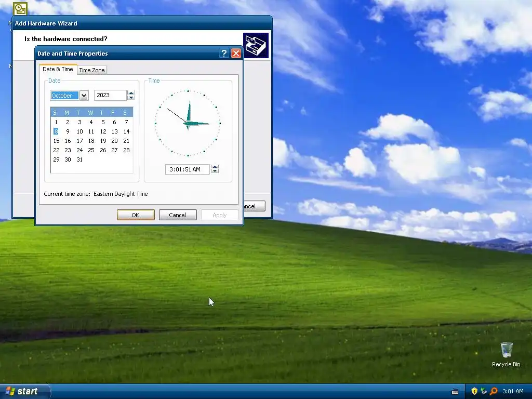The image size is (532, 399).
Task: Select October 14 in the calendar
Action: coord(126,131)
